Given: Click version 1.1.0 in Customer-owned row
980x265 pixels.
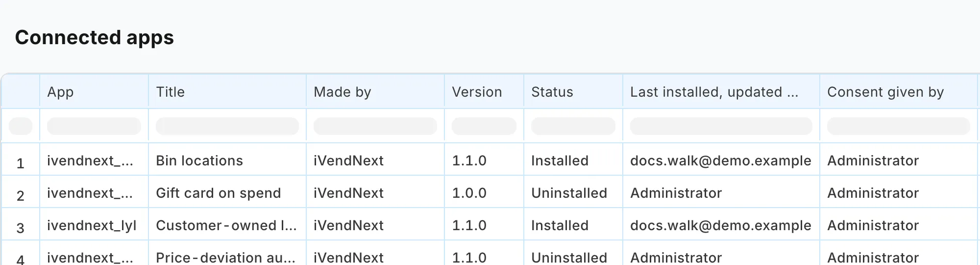Looking at the screenshot, I should (484, 225).
